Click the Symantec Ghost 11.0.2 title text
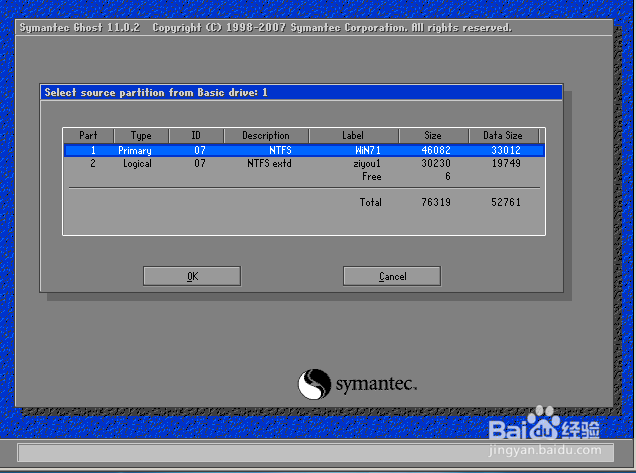 80,28
